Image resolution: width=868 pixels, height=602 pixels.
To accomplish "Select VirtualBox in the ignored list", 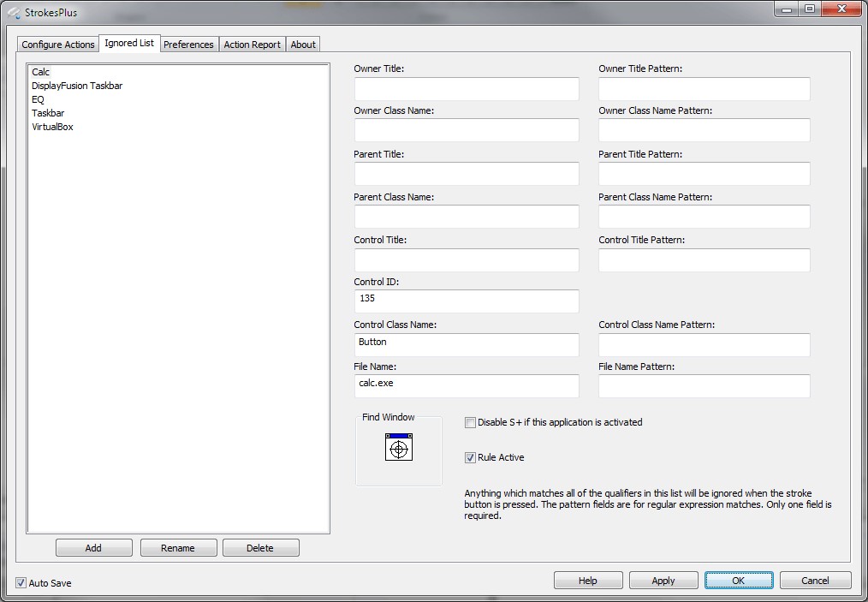I will click(52, 127).
